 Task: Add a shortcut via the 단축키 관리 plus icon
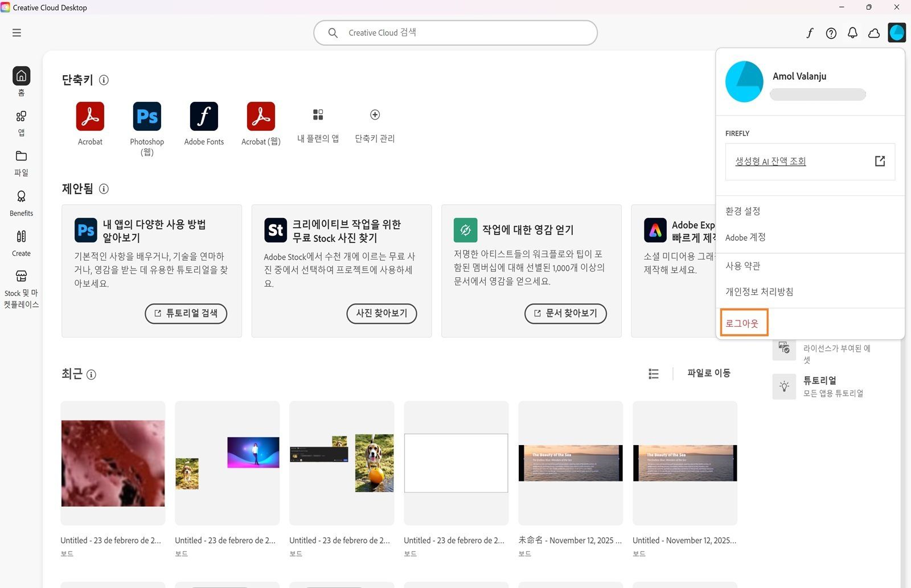point(375,114)
